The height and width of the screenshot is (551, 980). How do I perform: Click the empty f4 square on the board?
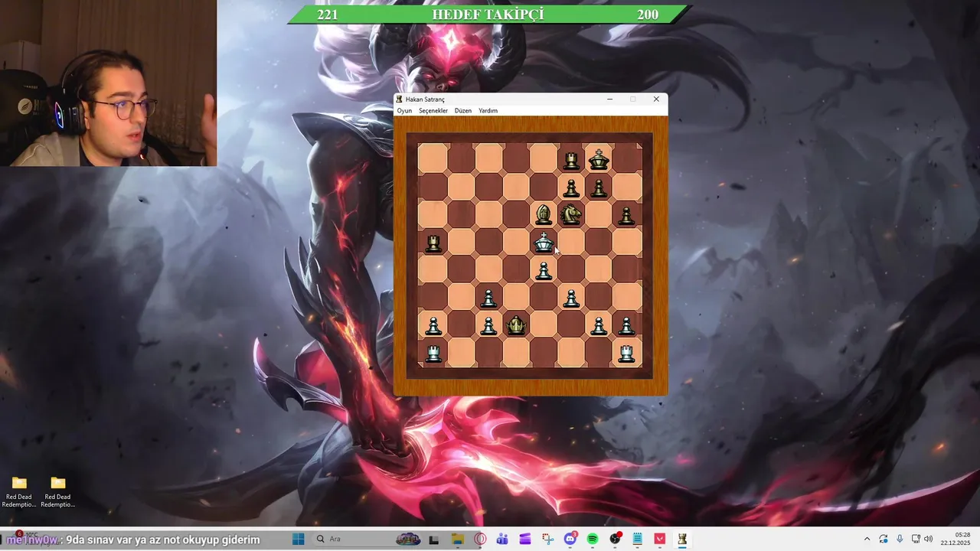click(x=571, y=269)
